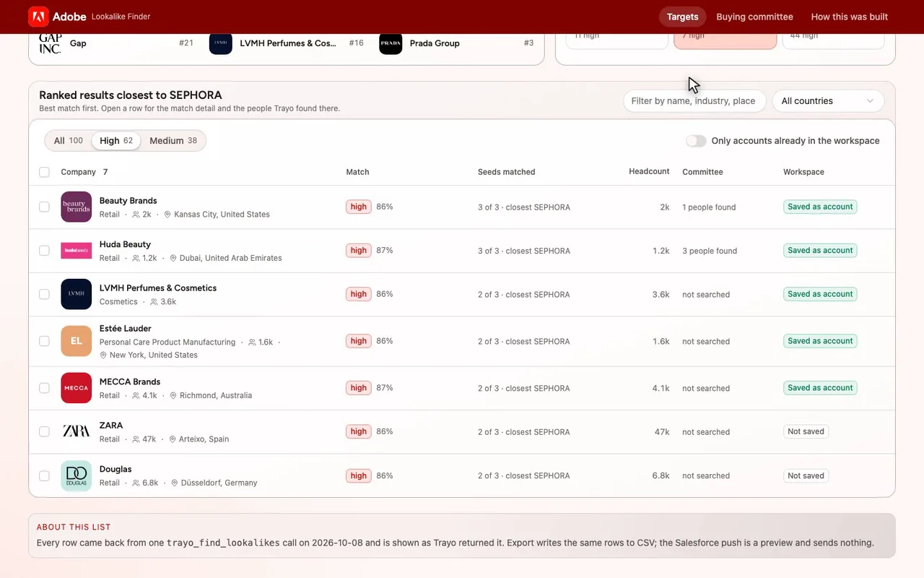Screen dimensions: 924x578
Task: Select the Medium 38 filter
Action: tap(173, 141)
